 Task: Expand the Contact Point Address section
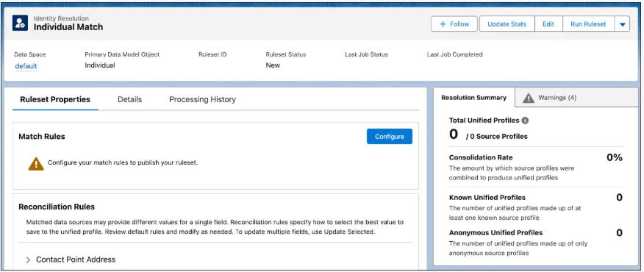point(29,260)
